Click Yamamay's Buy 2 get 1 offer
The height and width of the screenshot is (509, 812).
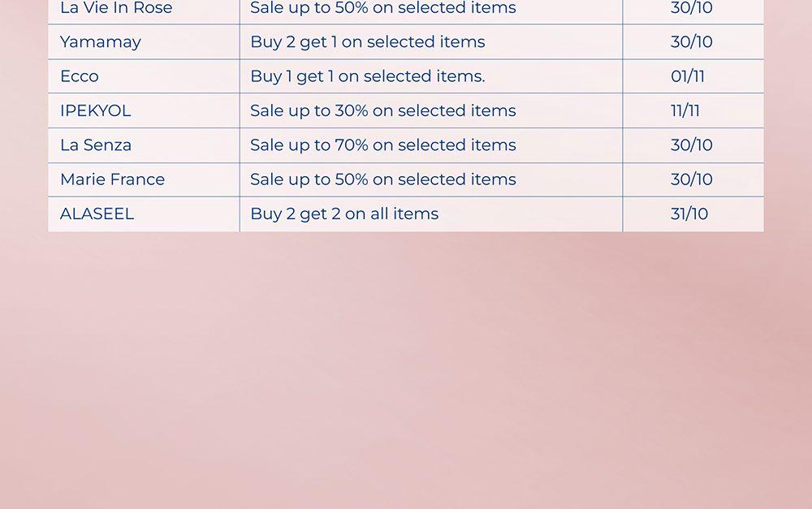point(367,42)
